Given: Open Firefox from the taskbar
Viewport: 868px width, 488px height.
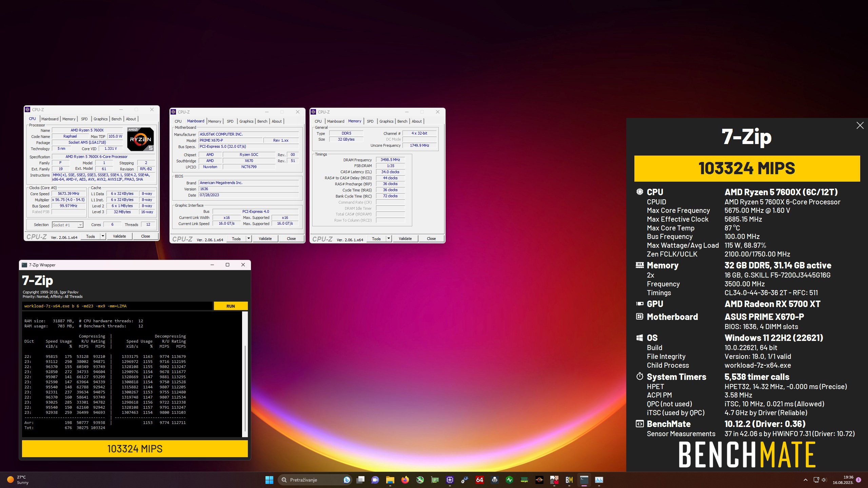Looking at the screenshot, I should [x=405, y=480].
